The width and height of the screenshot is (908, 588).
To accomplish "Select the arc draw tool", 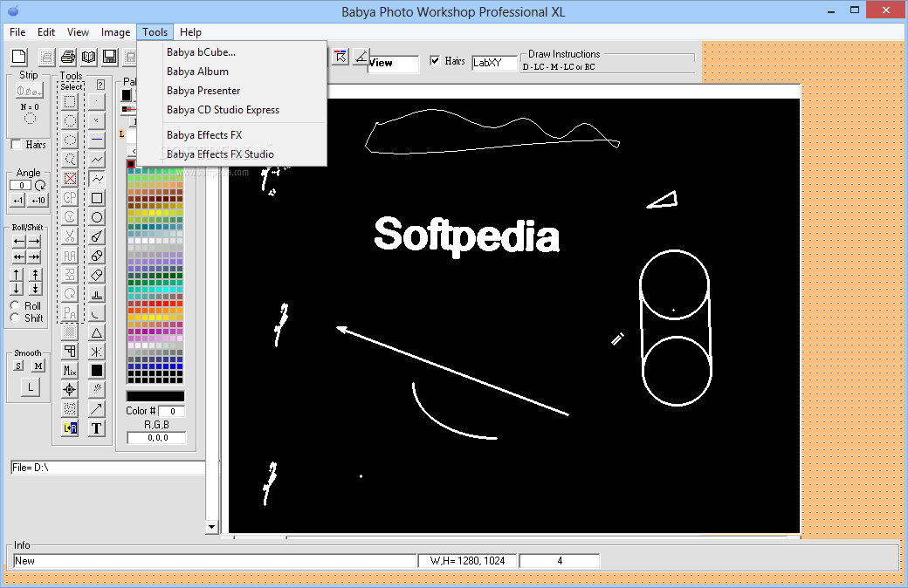I will (97, 313).
